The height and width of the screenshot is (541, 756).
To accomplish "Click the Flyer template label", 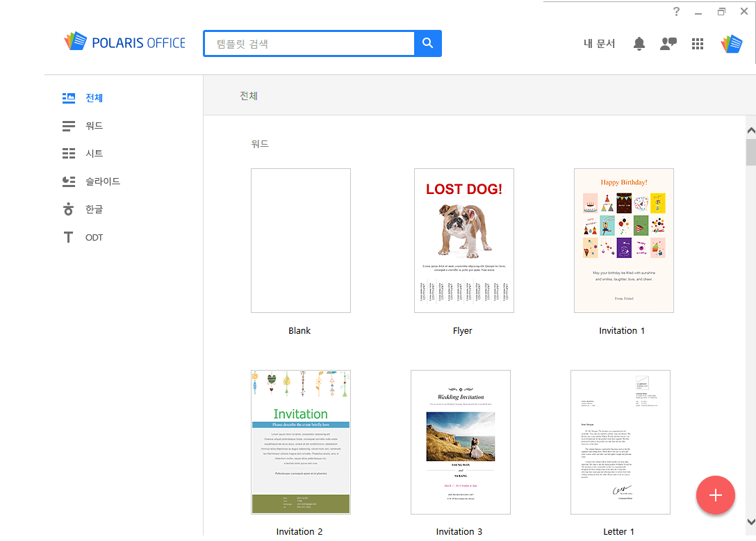I will point(462,330).
